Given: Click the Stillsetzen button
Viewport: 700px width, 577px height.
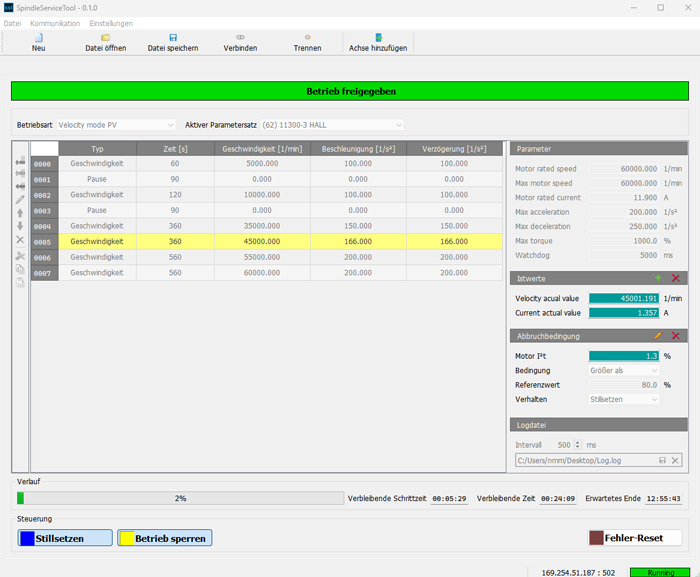Looking at the screenshot, I should (65, 538).
